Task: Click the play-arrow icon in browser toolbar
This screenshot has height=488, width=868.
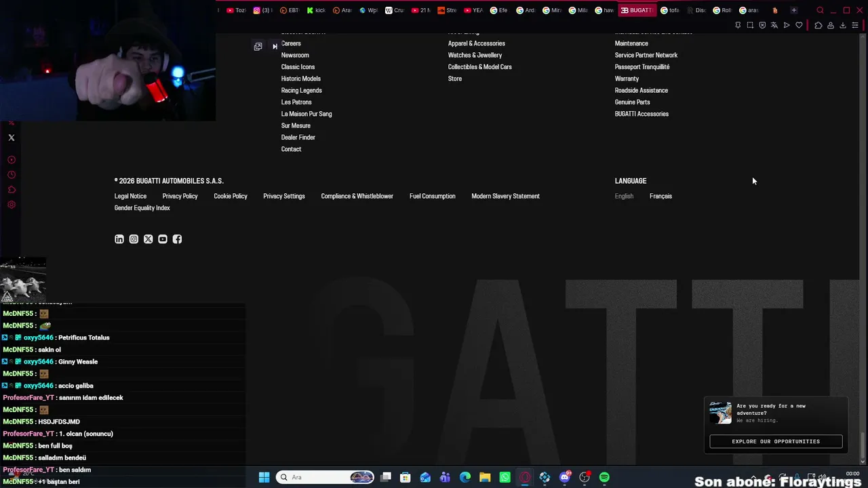Action: pyautogui.click(x=787, y=26)
